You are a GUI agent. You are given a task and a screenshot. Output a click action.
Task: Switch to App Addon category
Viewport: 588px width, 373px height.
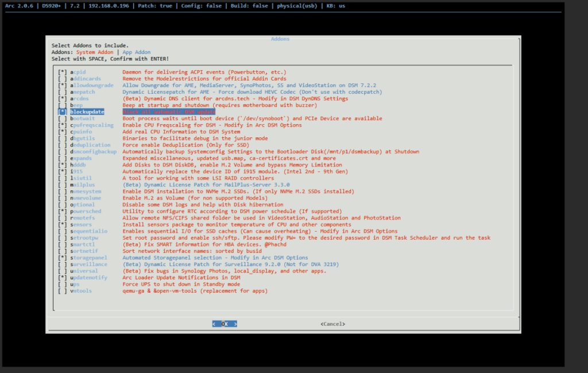coord(137,52)
